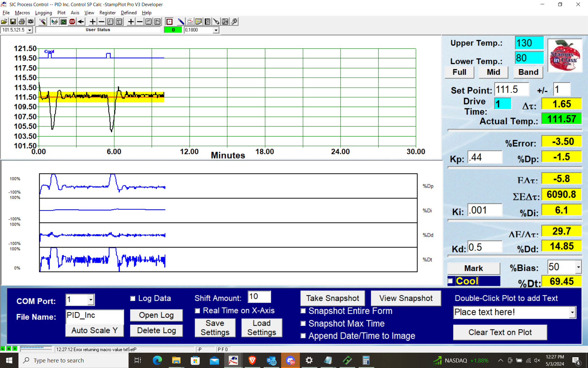This screenshot has height=368, width=588.
Task: Open the Axis menu
Action: pyautogui.click(x=75, y=13)
